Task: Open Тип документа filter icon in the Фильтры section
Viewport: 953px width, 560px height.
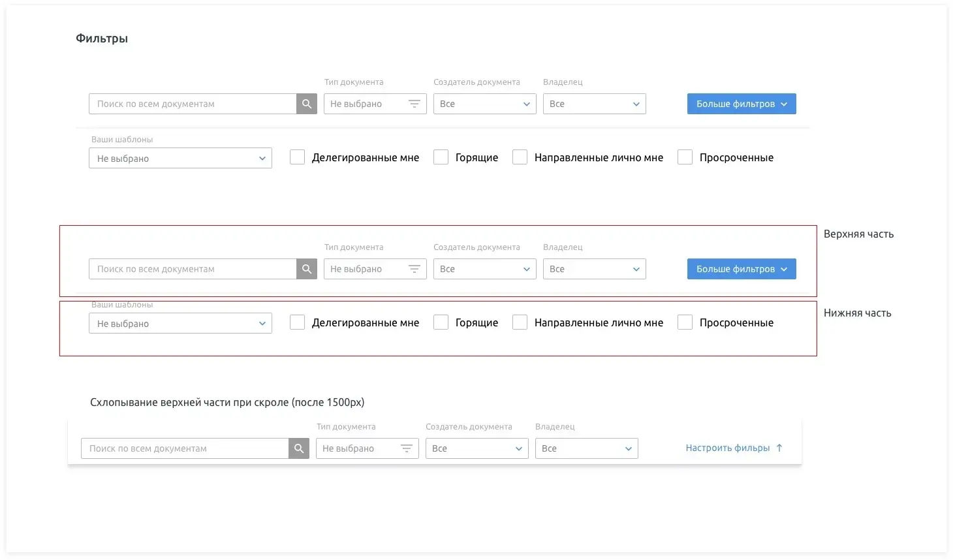Action: coord(414,104)
